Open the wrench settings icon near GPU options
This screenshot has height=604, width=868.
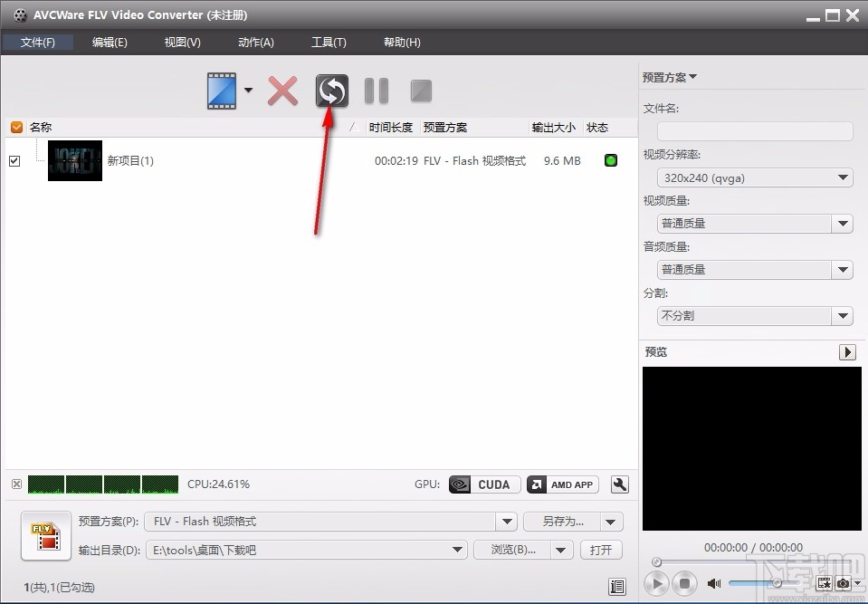coord(620,484)
